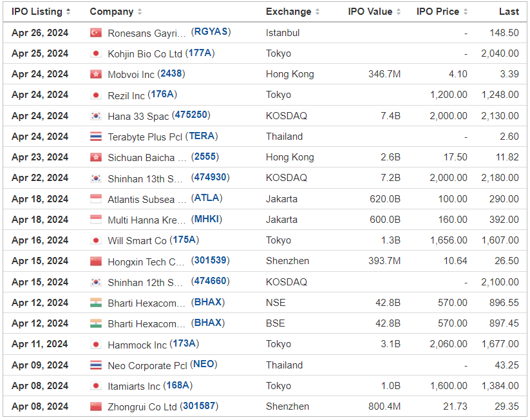
Task: Select company name Mobvoi Inc
Action: 131,75
